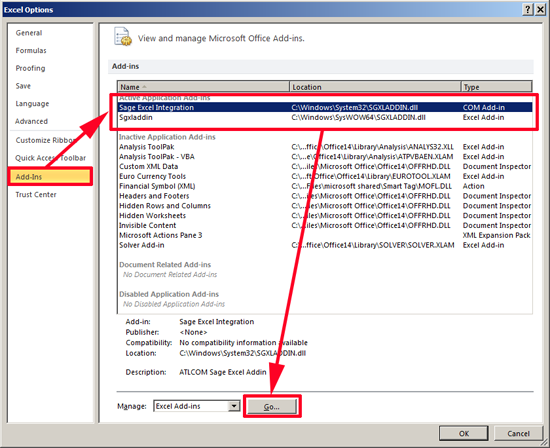
Task: Open the Trust Center category
Action: coord(36,194)
